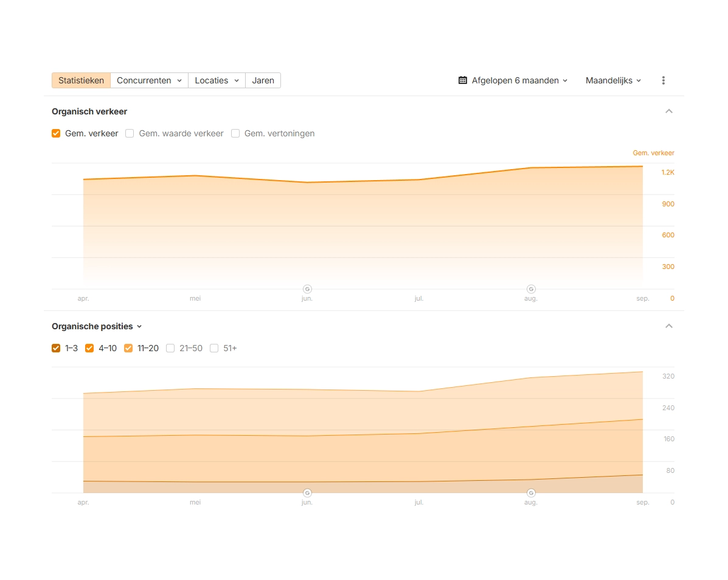
Task: Collapse the Organisch verkeer section chevron
Action: (669, 111)
